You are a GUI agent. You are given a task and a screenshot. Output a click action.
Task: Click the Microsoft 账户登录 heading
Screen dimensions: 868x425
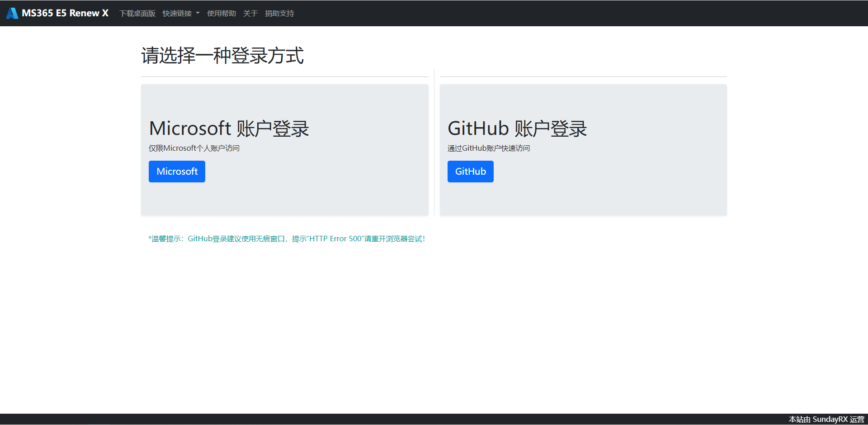pos(229,129)
